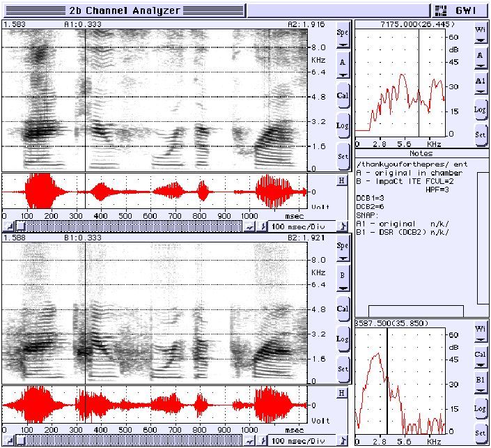Viewport: 491px width, 448px height.
Task: Toggle Log in the top spectrum panel
Action: (481, 109)
